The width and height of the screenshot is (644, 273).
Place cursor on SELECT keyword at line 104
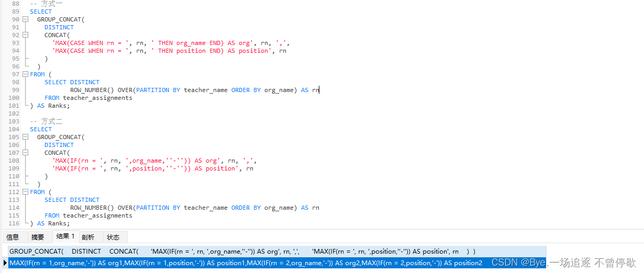(41, 129)
